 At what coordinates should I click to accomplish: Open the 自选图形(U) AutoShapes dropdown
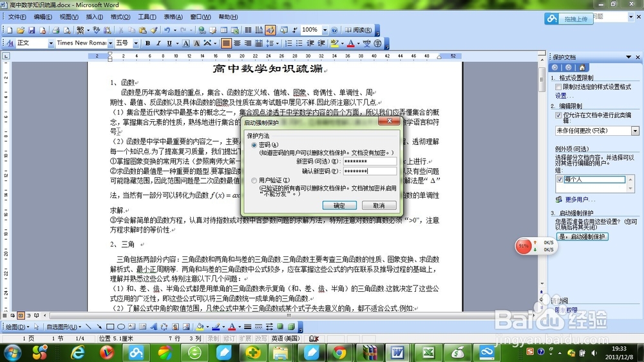click(x=63, y=327)
